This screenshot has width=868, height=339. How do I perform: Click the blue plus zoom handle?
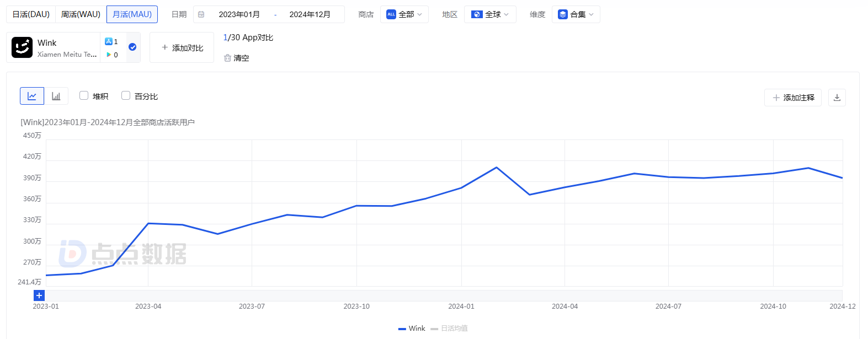[x=39, y=295]
